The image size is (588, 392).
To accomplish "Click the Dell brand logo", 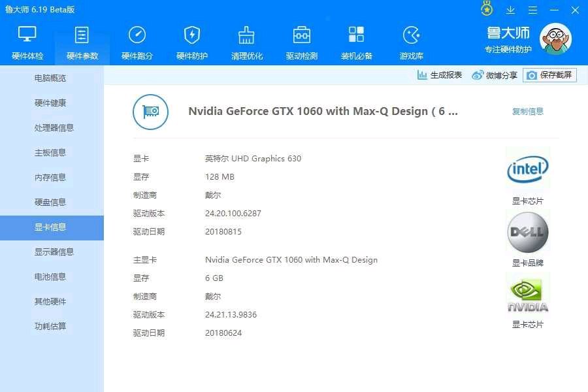I will pos(528,232).
